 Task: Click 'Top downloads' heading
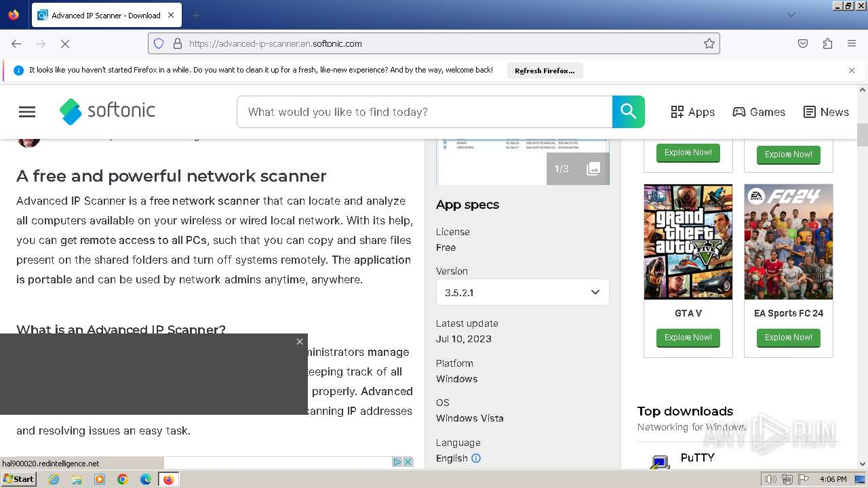point(685,411)
